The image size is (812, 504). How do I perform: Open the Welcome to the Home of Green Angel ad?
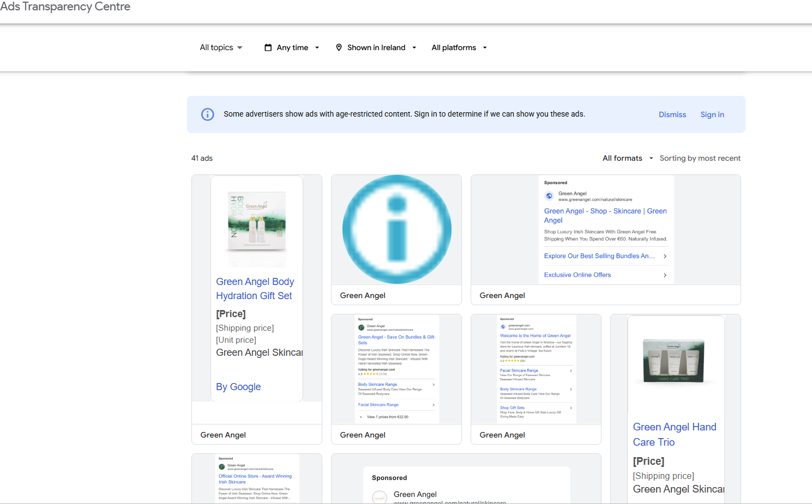coord(536,379)
